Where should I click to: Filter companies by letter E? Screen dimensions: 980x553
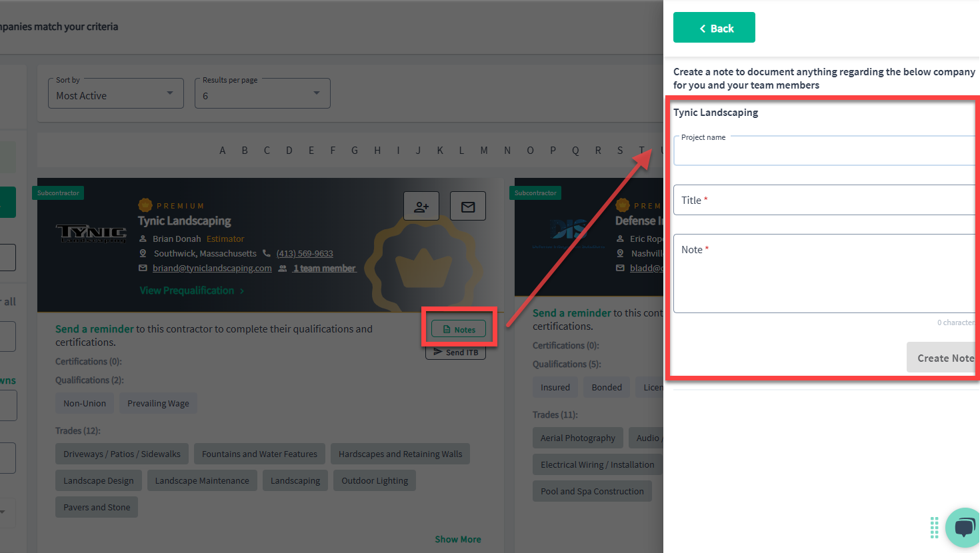[311, 151]
